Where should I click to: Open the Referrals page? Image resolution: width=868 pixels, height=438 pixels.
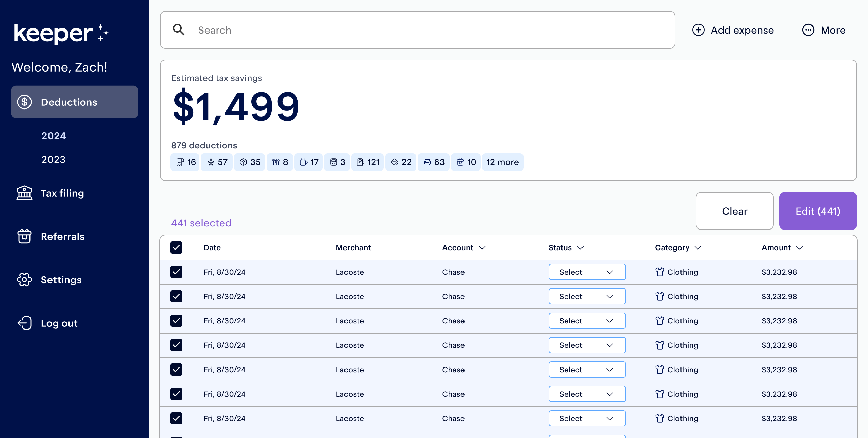click(x=63, y=236)
